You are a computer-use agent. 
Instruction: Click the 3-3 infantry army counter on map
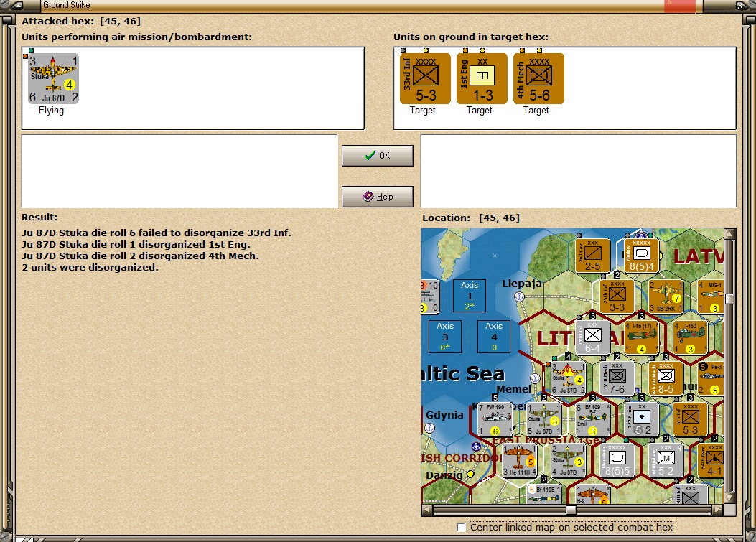pyautogui.click(x=617, y=296)
